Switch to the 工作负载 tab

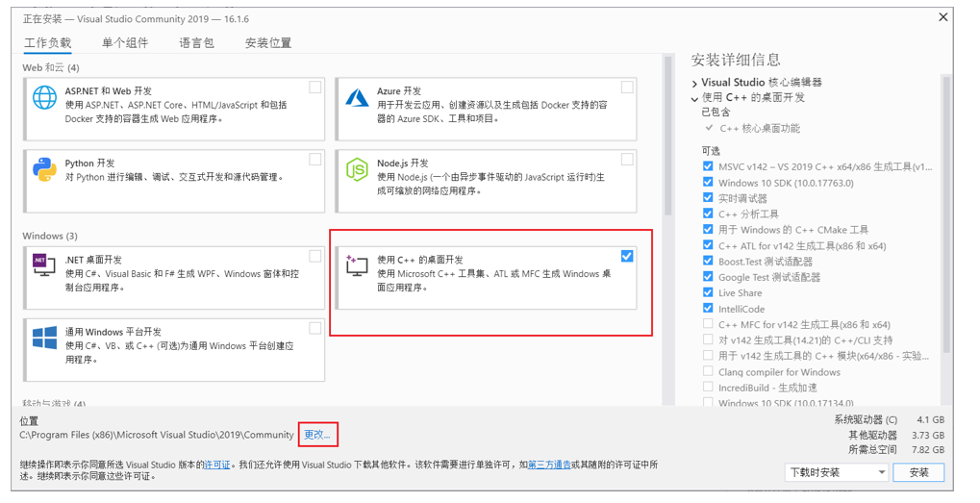coord(47,43)
